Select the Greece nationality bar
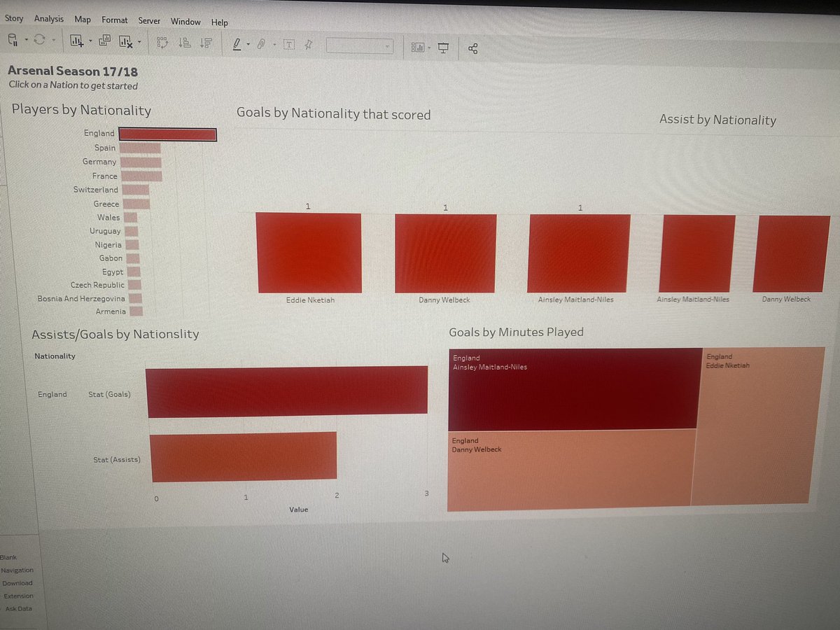Screen dimensions: 840x630 [x=136, y=204]
